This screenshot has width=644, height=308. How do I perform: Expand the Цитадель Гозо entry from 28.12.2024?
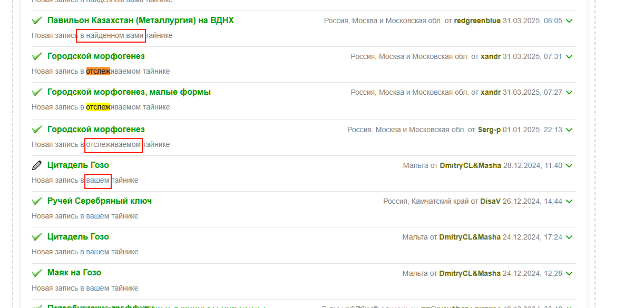pyautogui.click(x=569, y=166)
